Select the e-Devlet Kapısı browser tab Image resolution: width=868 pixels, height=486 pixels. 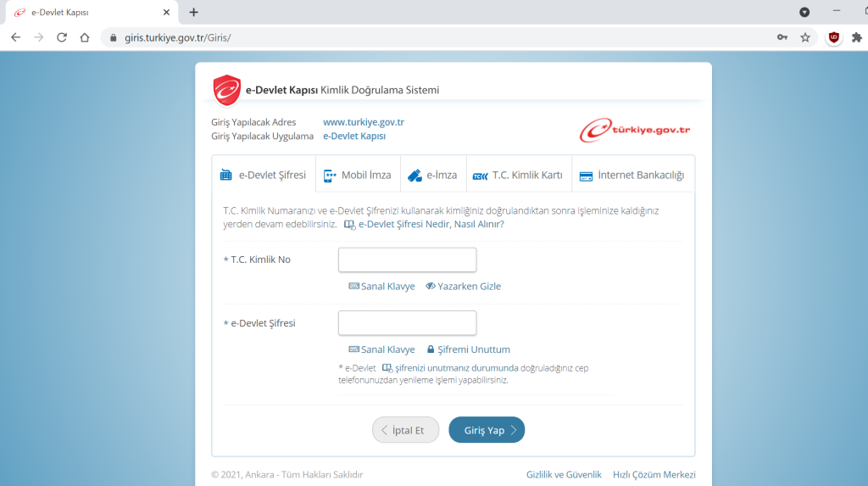point(92,12)
